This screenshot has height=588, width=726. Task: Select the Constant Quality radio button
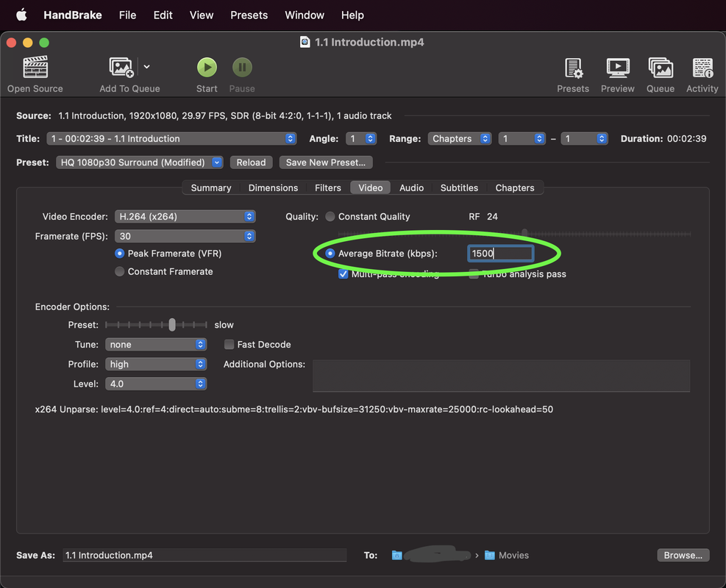pos(330,217)
